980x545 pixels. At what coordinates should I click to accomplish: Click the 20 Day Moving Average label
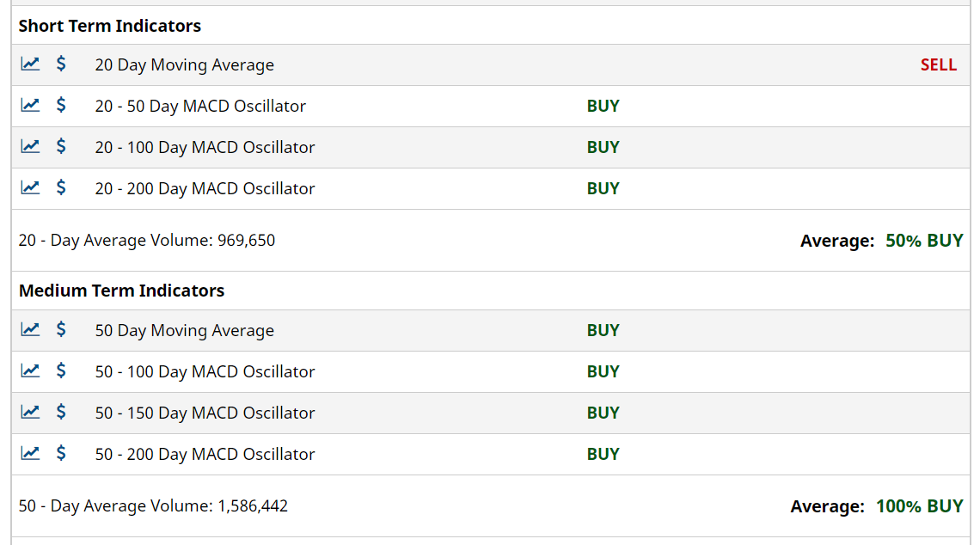tap(184, 65)
